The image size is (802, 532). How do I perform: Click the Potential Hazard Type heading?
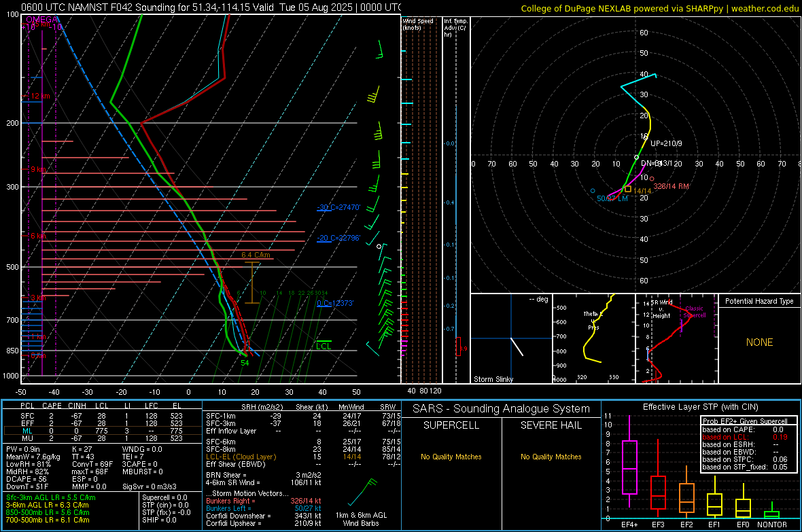[x=759, y=301]
